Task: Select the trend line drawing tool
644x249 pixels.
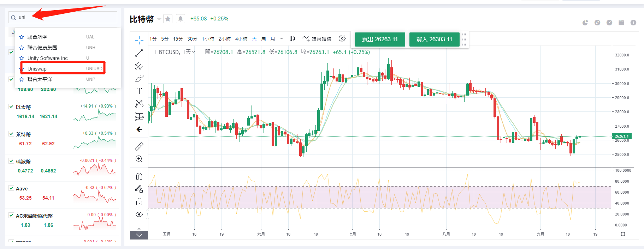Action: (139, 53)
